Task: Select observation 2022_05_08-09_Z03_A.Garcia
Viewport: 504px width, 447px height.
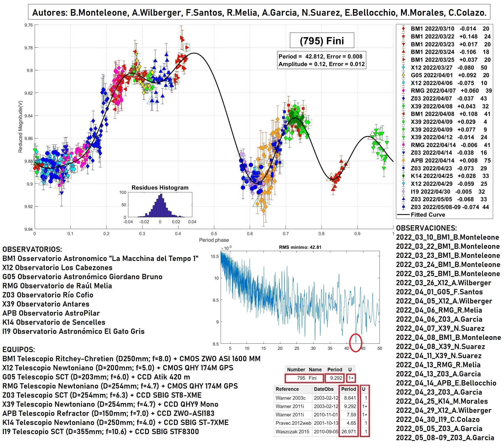Action: coord(445,438)
